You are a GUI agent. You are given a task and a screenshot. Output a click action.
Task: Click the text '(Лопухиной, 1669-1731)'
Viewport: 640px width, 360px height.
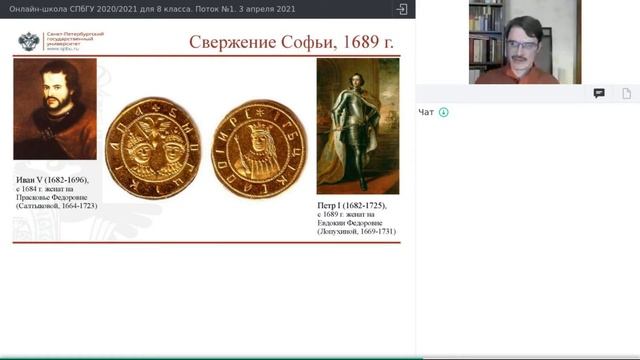(x=357, y=231)
